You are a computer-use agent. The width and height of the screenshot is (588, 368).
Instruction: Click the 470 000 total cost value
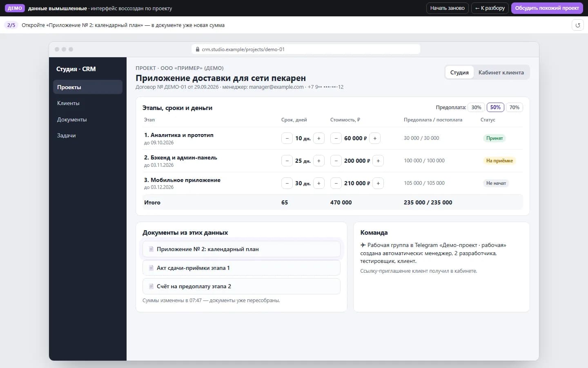[x=341, y=202]
